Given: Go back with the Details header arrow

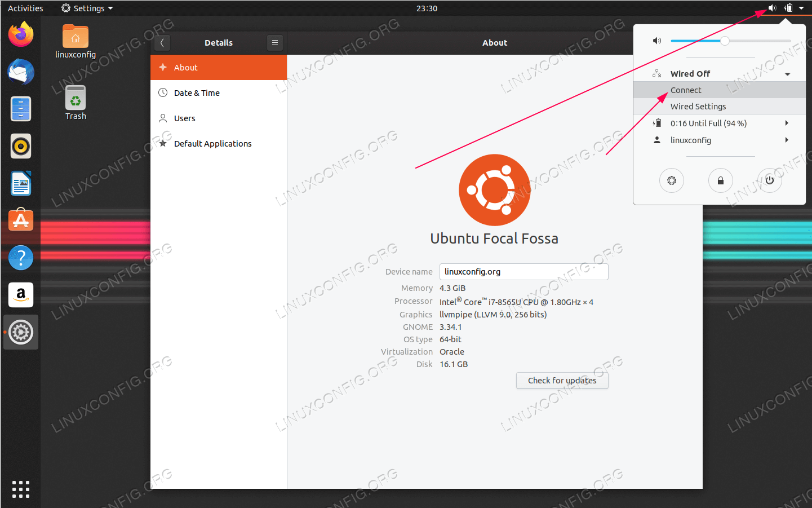Looking at the screenshot, I should (x=162, y=43).
